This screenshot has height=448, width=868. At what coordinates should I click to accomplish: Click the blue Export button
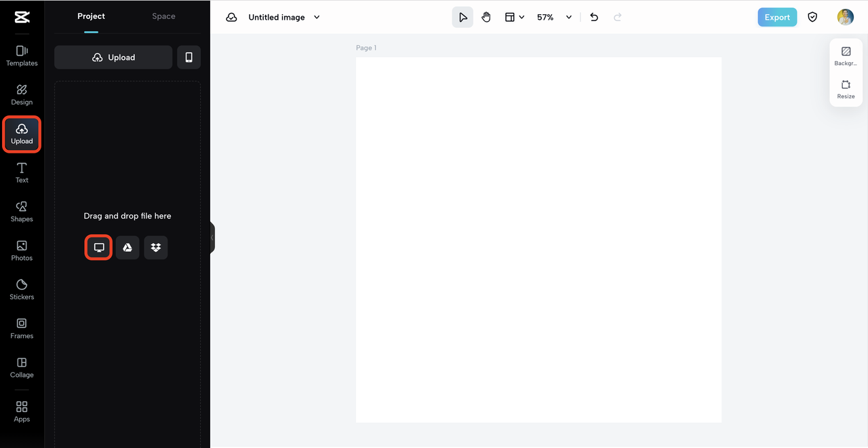point(777,17)
